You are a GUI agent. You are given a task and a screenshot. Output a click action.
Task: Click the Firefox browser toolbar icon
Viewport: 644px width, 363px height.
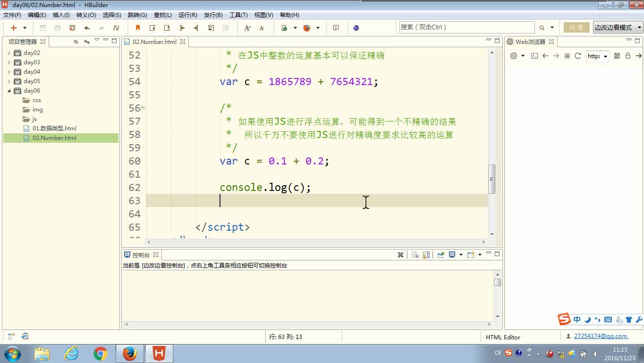tap(307, 28)
